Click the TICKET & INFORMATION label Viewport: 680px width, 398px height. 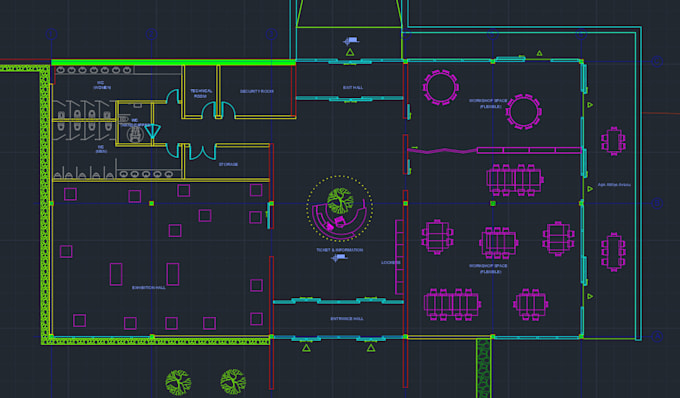[340, 250]
